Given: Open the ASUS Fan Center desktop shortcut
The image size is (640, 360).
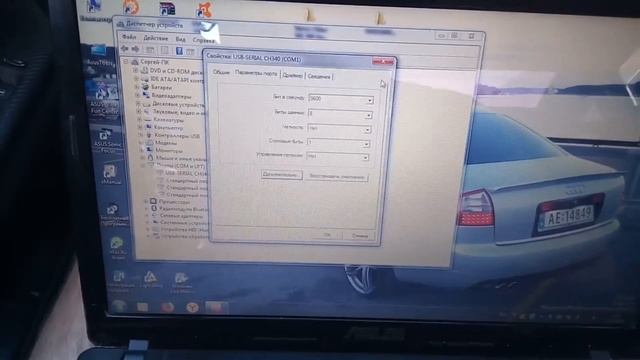Looking at the screenshot, I should [104, 98].
